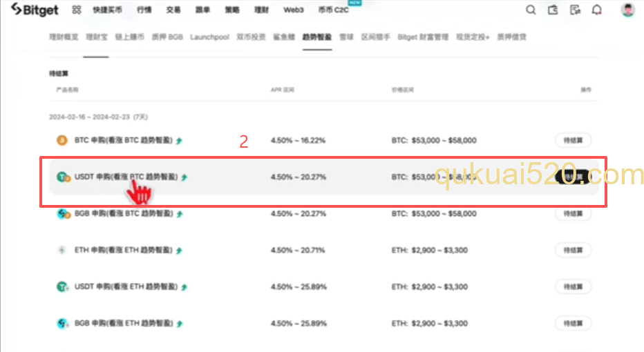Click green trend arrow beside ETH 申购 product
The image size is (644, 352).
pos(179,251)
